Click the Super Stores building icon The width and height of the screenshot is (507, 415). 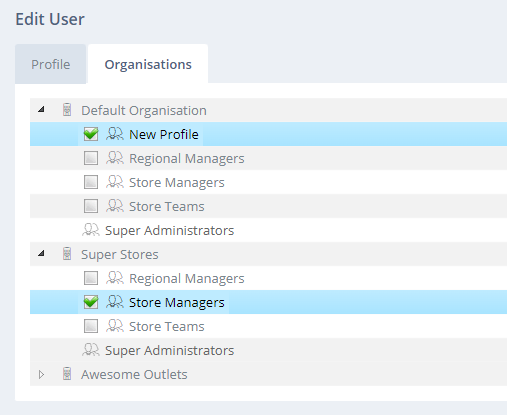point(67,254)
